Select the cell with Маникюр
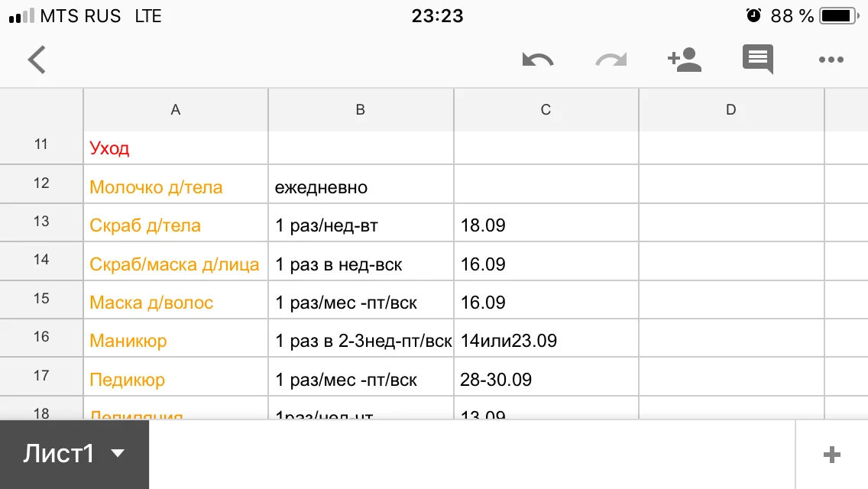The height and width of the screenshot is (489, 868). [175, 338]
